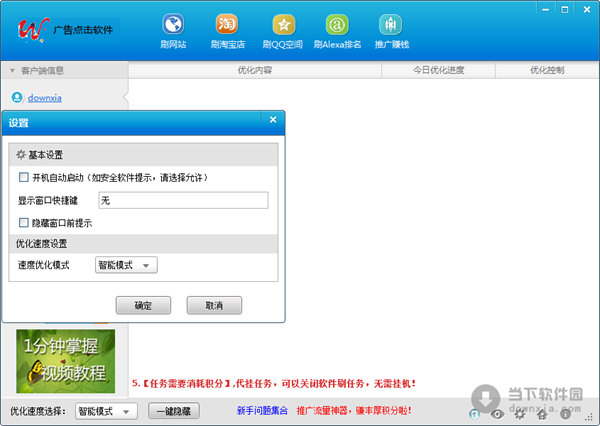Screen dimensions: 600x426
Task: Click the 优化内容 column header
Action: 255,71
